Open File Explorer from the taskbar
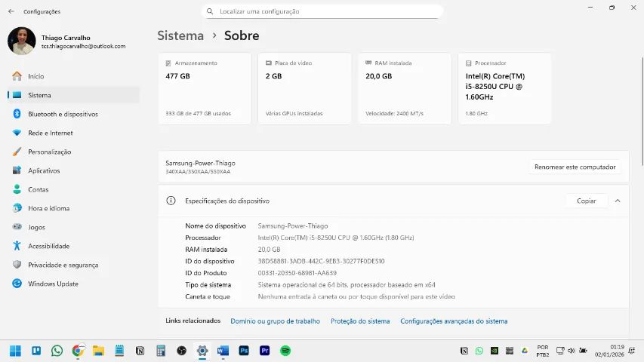This screenshot has width=644, height=362. pyautogui.click(x=99, y=351)
